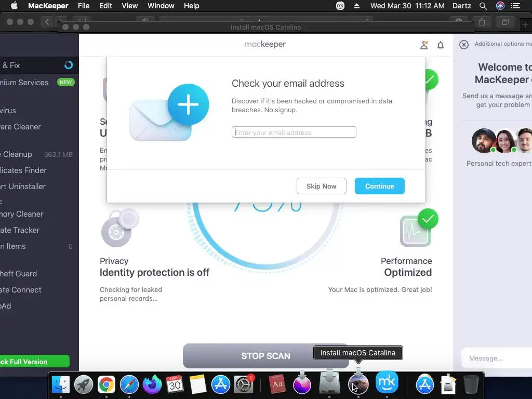Open Safari compass icon in dock

(x=129, y=385)
